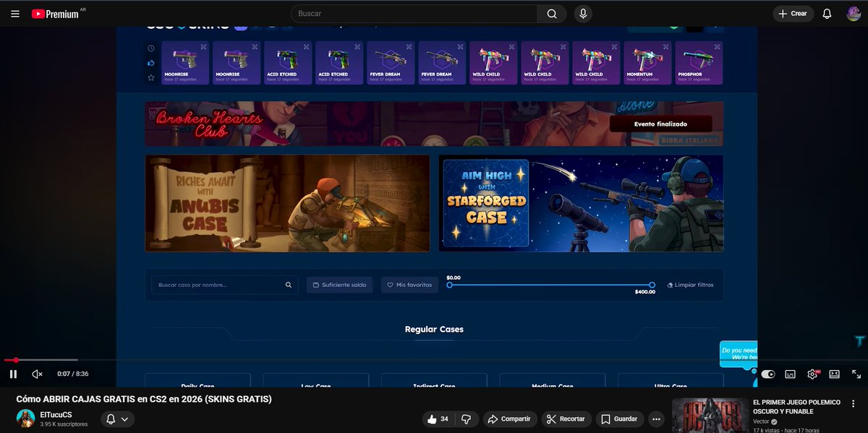Click the star drops filter icon
The height and width of the screenshot is (433, 868).
click(151, 77)
